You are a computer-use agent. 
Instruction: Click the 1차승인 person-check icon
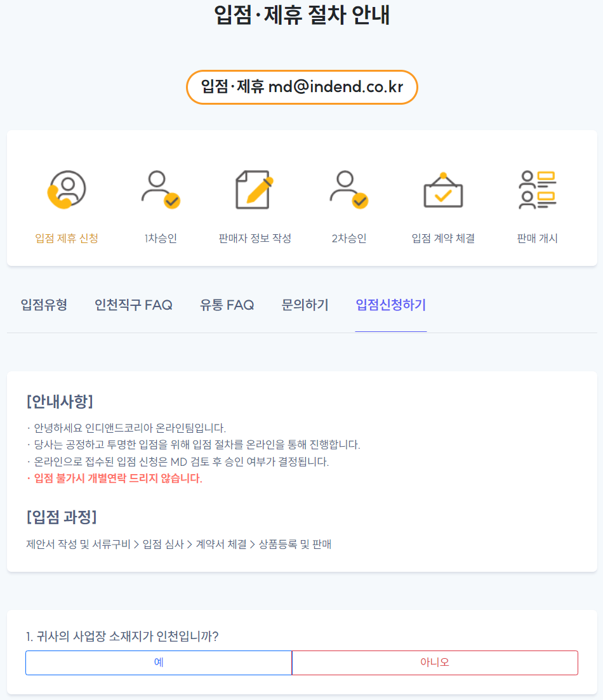coord(161,189)
